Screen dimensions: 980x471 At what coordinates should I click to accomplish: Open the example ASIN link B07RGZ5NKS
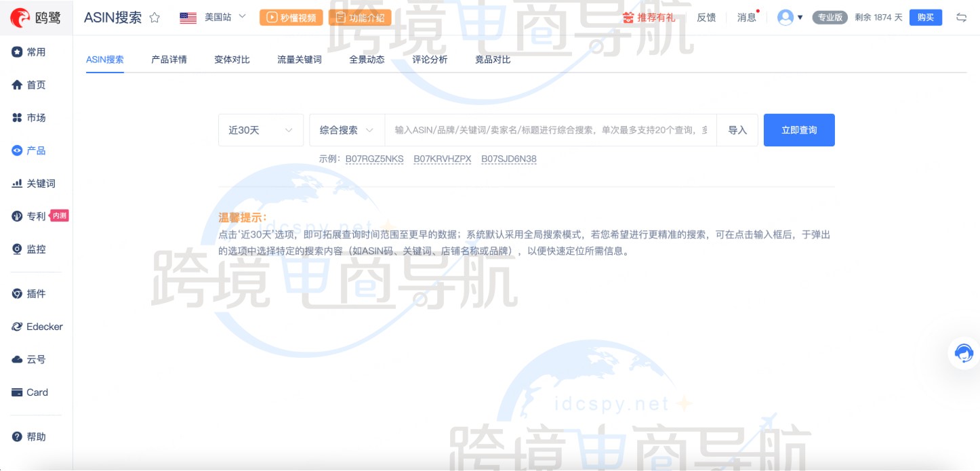[x=375, y=159]
